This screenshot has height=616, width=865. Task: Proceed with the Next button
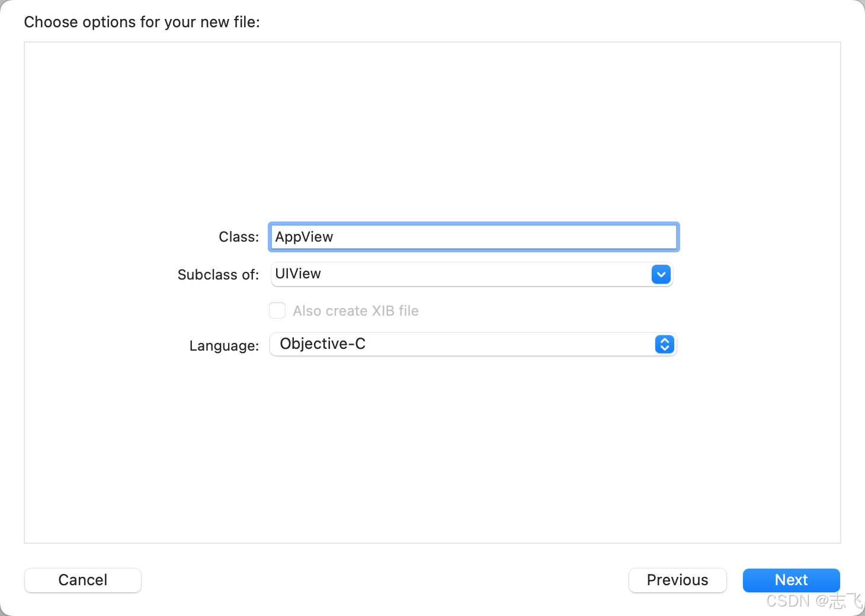coord(792,580)
